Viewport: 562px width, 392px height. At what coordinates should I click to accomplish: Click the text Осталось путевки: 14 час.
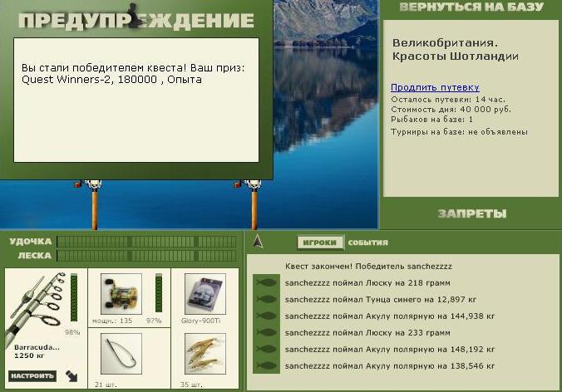click(447, 100)
